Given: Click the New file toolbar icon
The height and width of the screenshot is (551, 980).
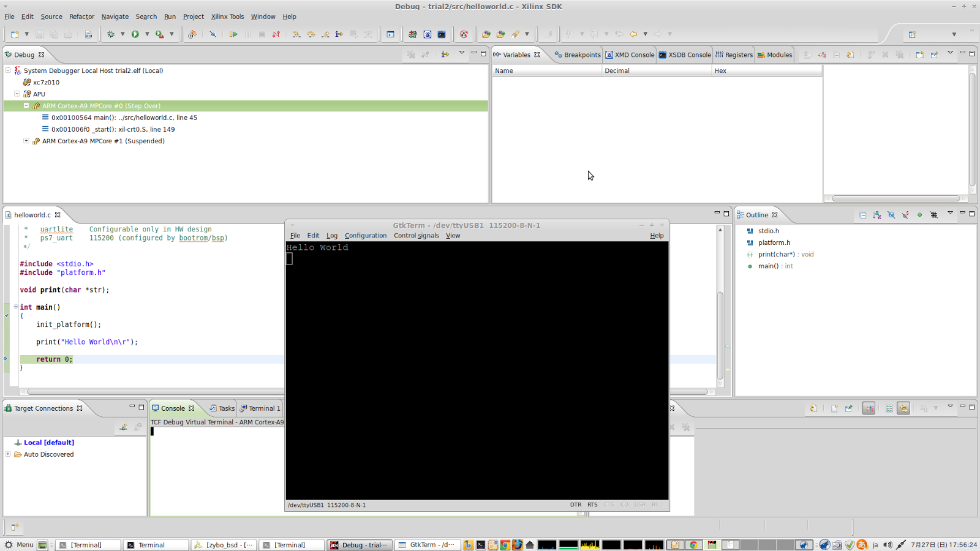Looking at the screenshot, I should (x=15, y=34).
